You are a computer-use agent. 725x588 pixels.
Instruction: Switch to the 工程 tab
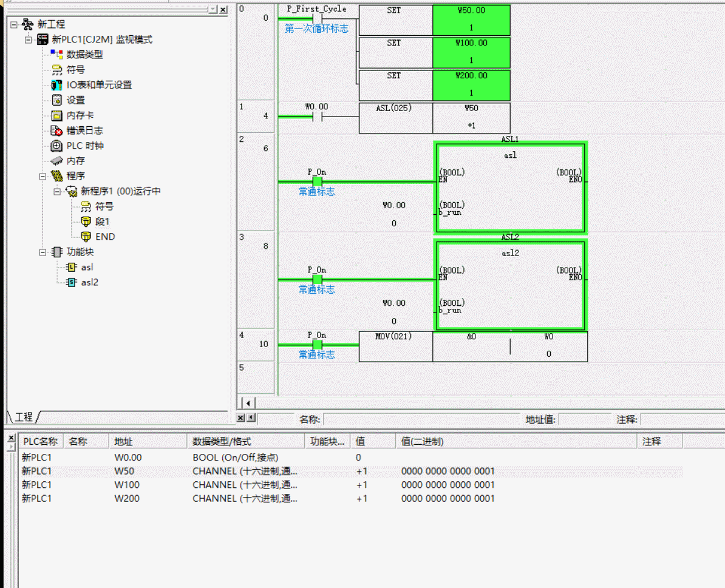pyautogui.click(x=24, y=417)
